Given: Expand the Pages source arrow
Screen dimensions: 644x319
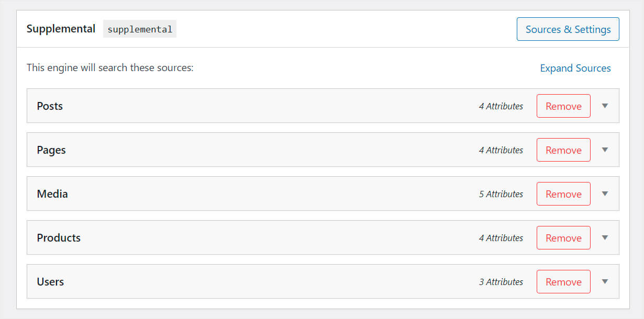Looking at the screenshot, I should coord(605,150).
